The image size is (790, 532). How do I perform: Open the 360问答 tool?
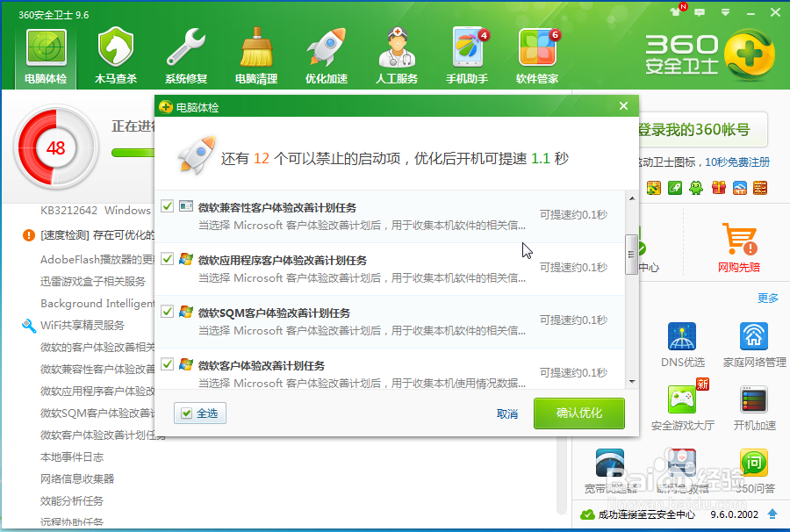click(754, 471)
